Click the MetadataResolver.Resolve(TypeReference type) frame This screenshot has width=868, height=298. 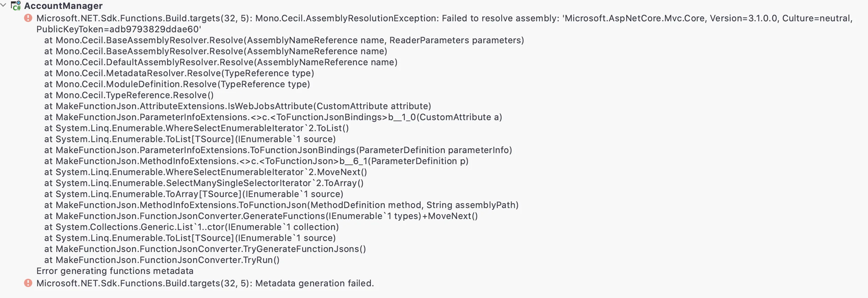pyautogui.click(x=179, y=73)
